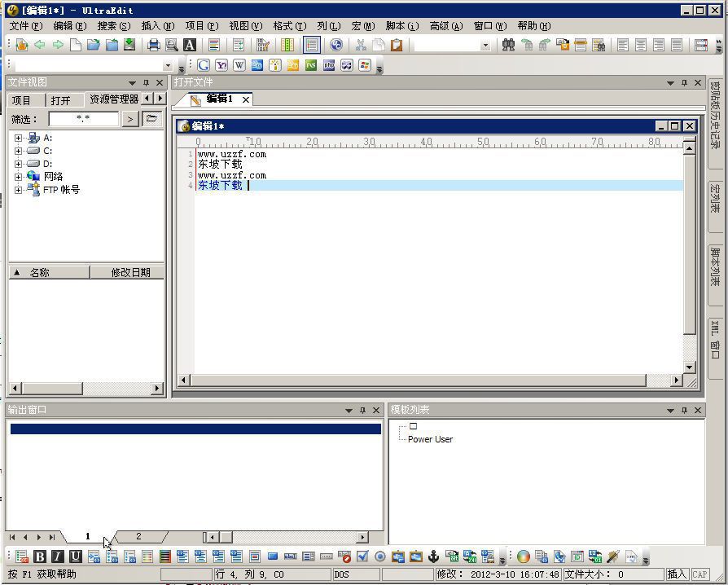728x585 pixels.
Task: Click the '>' filter apply button
Action: tap(130, 120)
